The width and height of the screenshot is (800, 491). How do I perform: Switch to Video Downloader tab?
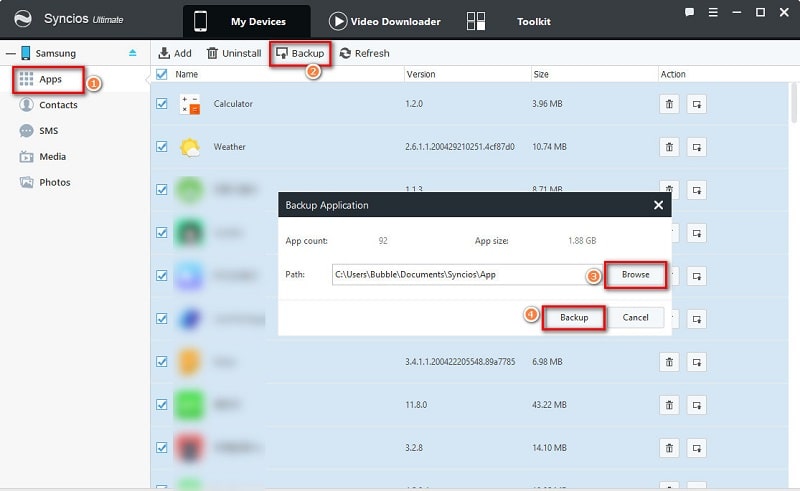coord(385,21)
